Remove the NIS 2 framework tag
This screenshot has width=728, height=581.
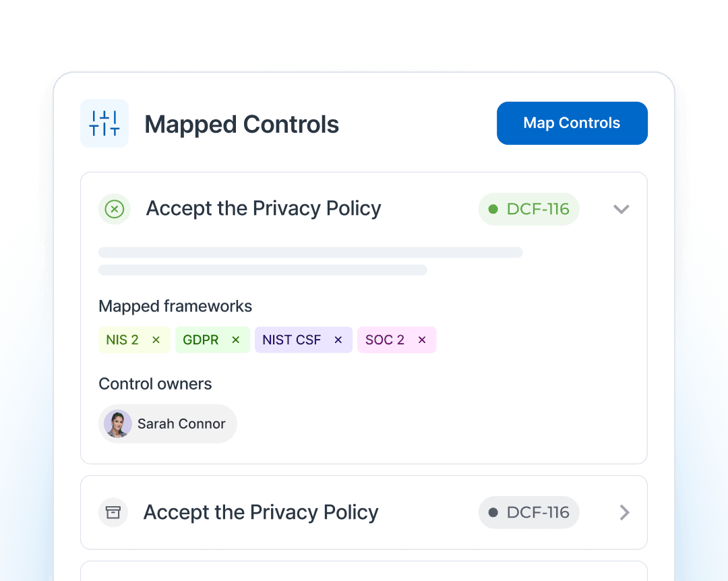[156, 340]
